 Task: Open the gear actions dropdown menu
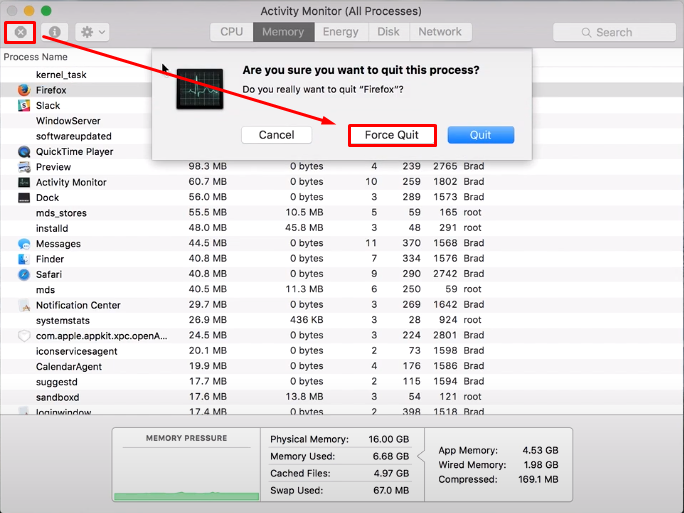click(x=92, y=32)
